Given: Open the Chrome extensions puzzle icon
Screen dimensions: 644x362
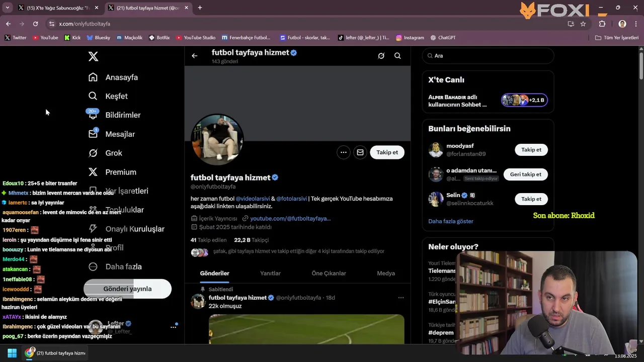Looking at the screenshot, I should (602, 24).
